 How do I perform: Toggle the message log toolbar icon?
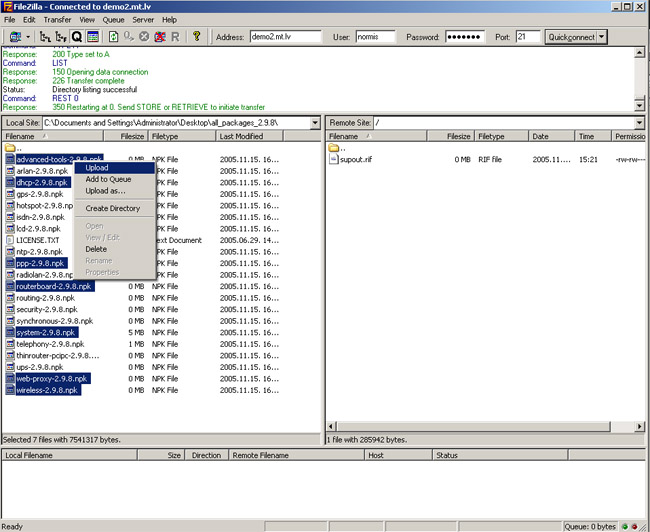[92, 37]
